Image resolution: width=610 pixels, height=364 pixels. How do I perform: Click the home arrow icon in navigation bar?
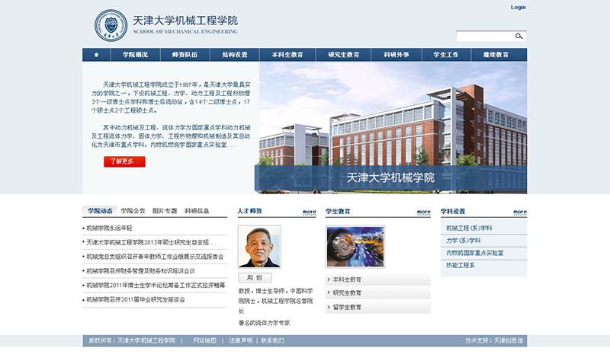(96, 55)
